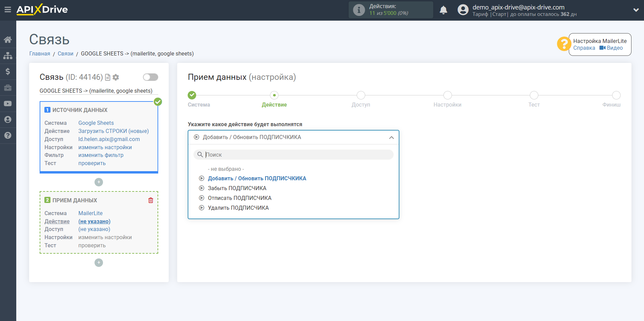Click Действие (не указано) link
The height and width of the screenshot is (321, 644).
click(x=95, y=222)
